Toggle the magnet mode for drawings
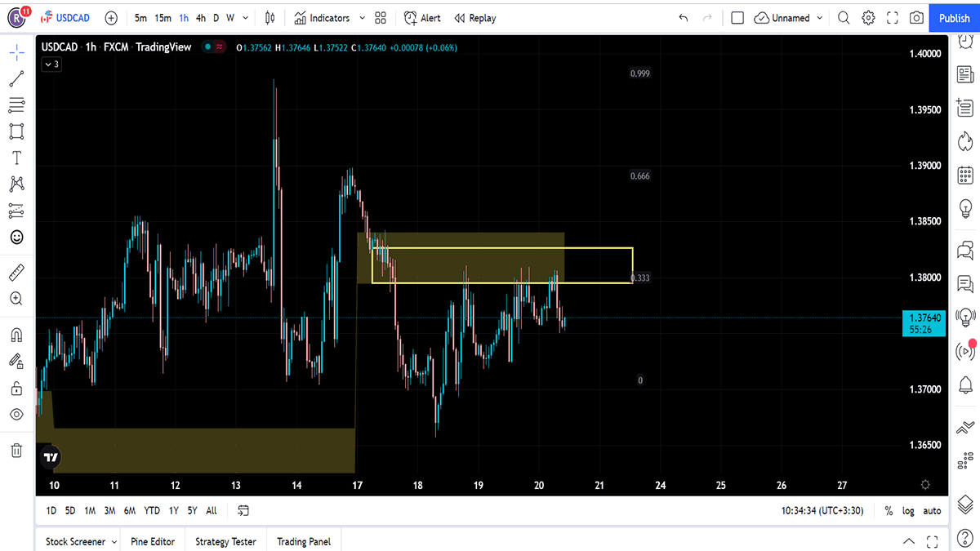The width and height of the screenshot is (980, 551). coord(16,335)
